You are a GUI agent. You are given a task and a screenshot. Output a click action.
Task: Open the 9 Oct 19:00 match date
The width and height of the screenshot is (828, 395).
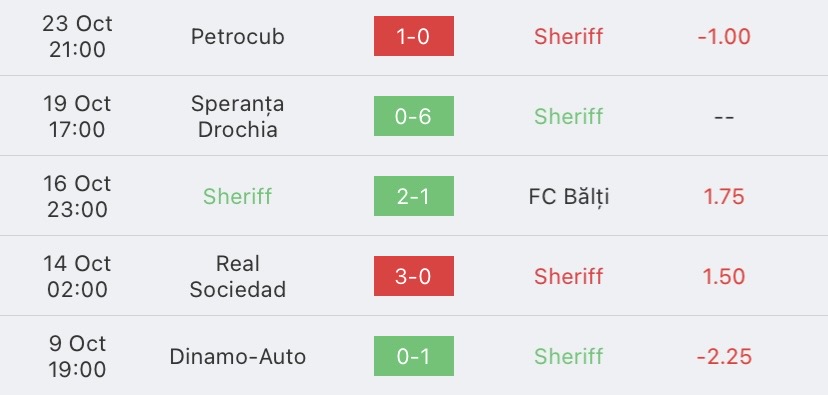coord(77,356)
